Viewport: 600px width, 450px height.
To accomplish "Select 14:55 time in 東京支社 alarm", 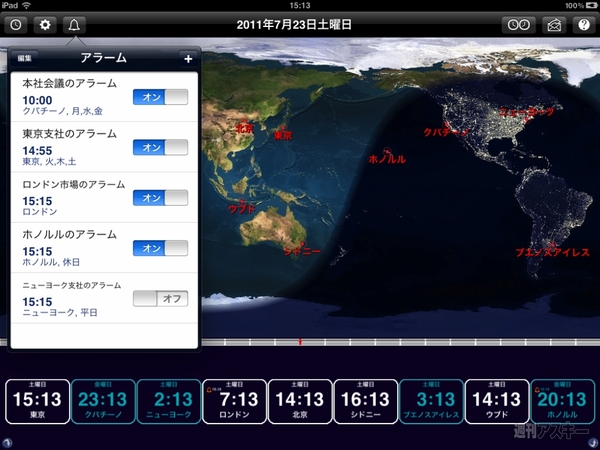I will [37, 150].
